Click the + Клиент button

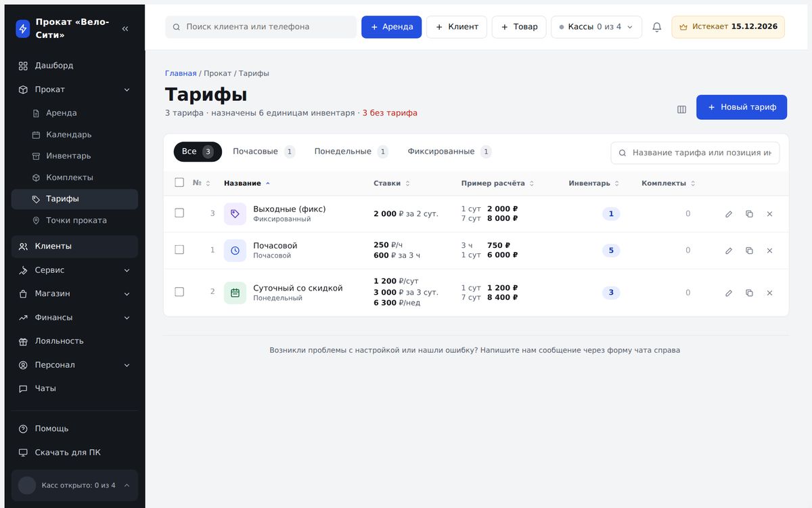click(x=457, y=27)
